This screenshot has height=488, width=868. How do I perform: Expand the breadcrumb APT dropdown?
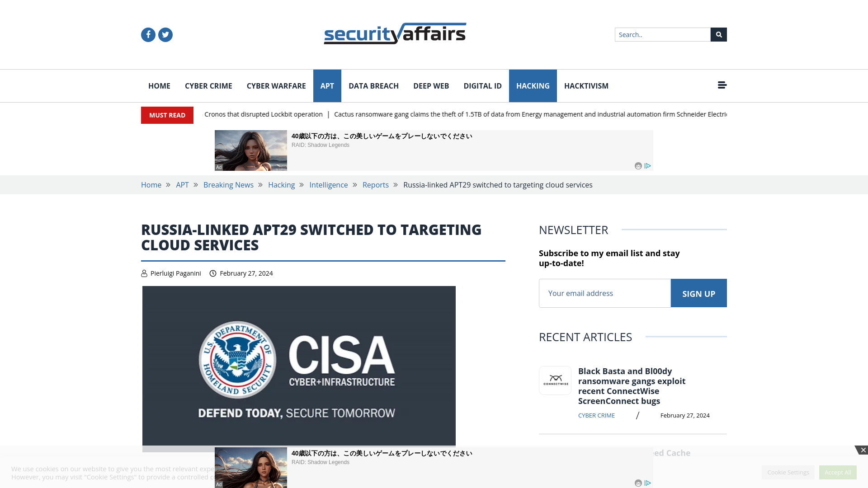(x=182, y=185)
